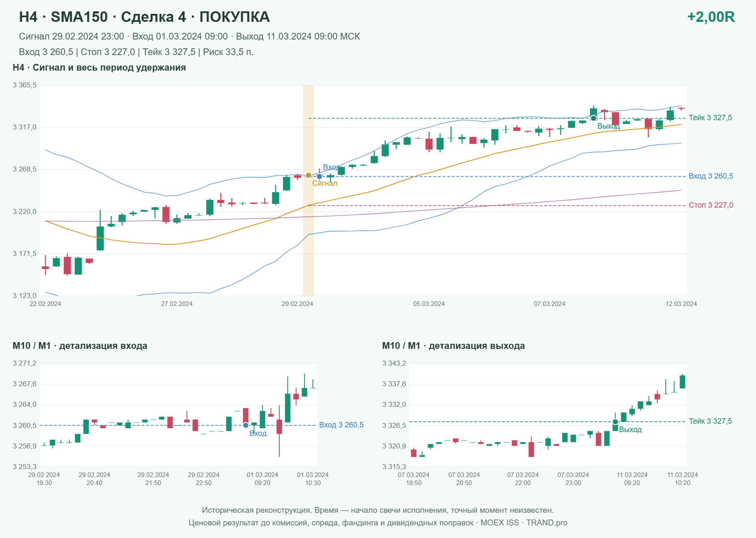Click the commissions, spread and funding footer line
This screenshot has width=756, height=538.
pyautogui.click(x=378, y=523)
